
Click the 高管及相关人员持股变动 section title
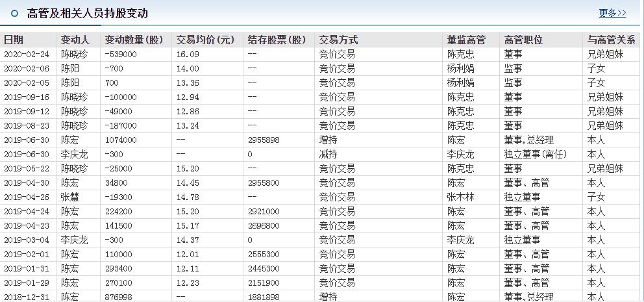coord(87,14)
